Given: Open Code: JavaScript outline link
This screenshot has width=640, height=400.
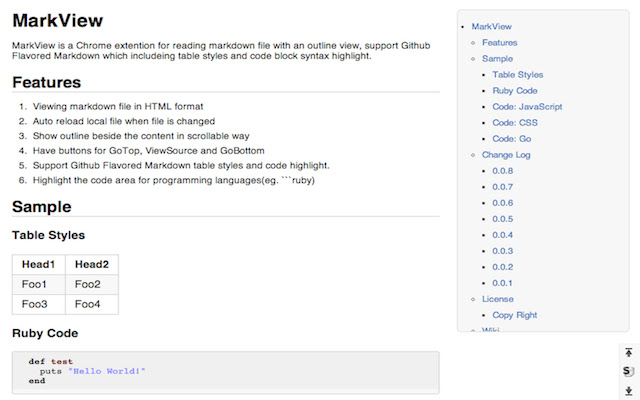Looking at the screenshot, I should coord(527,107).
